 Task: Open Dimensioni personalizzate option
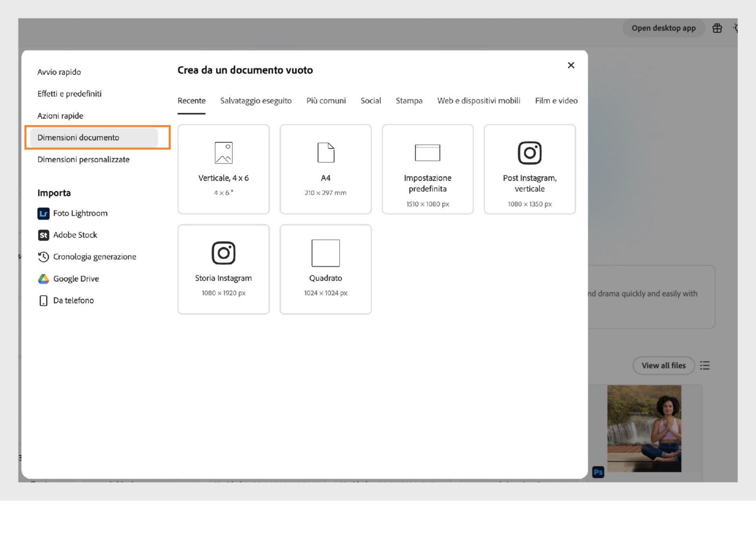point(83,159)
